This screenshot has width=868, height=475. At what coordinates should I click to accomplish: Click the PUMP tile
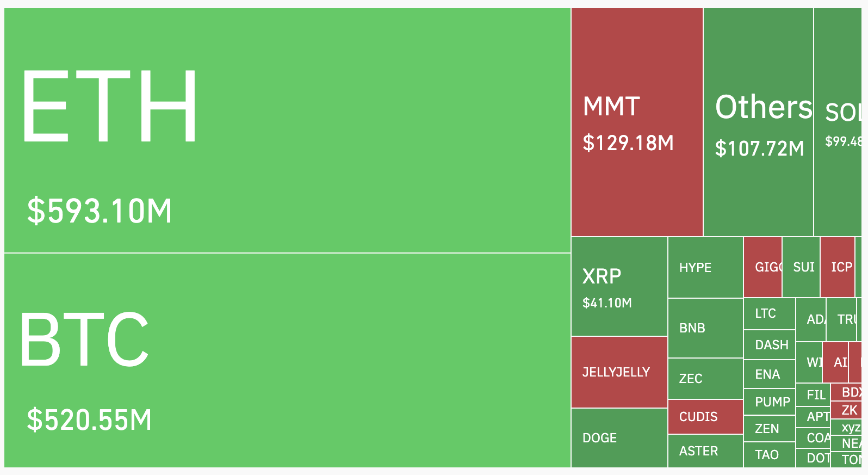(x=769, y=402)
